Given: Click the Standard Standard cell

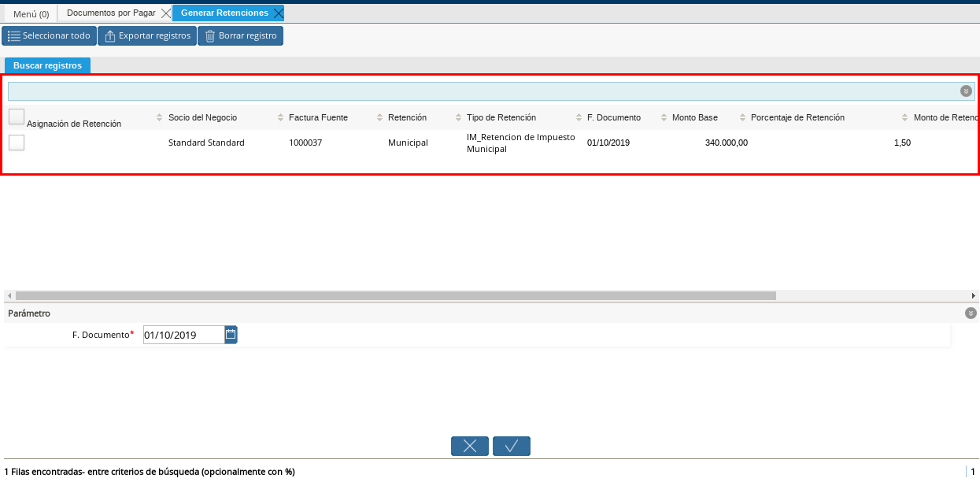Looking at the screenshot, I should coord(206,143).
